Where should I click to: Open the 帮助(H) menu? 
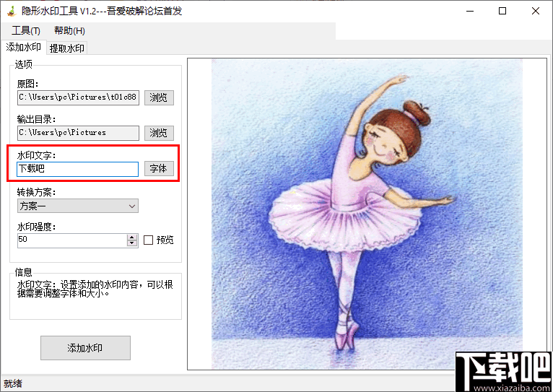[69, 30]
